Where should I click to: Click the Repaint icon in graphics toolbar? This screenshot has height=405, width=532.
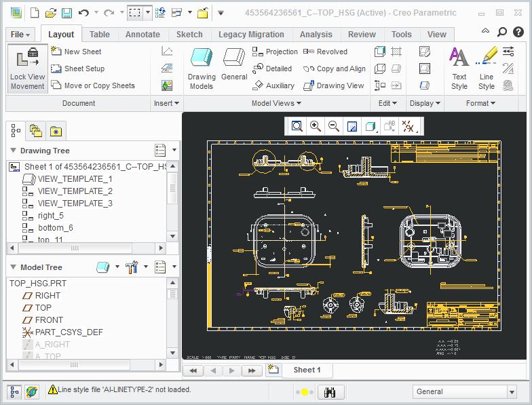(351, 126)
